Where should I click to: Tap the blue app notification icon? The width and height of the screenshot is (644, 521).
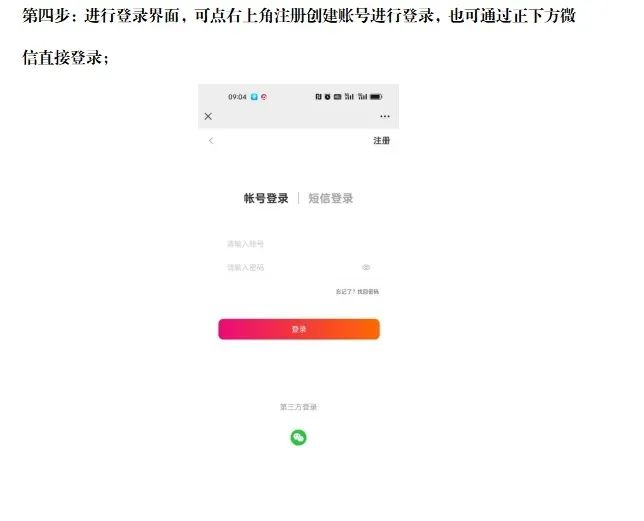[x=254, y=97]
